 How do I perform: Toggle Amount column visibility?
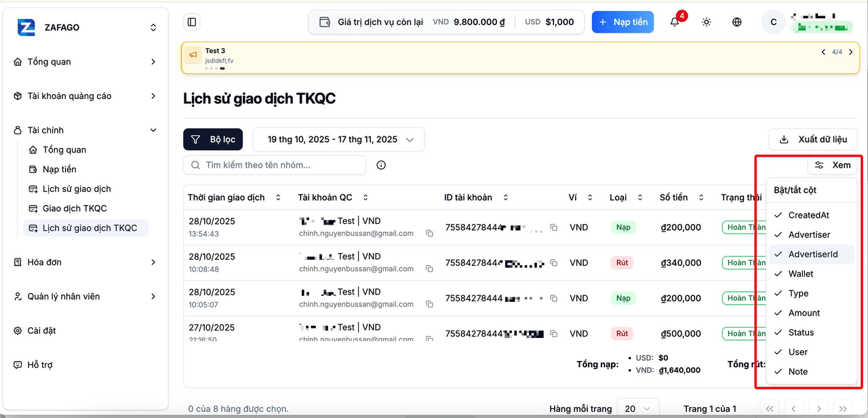[812, 313]
